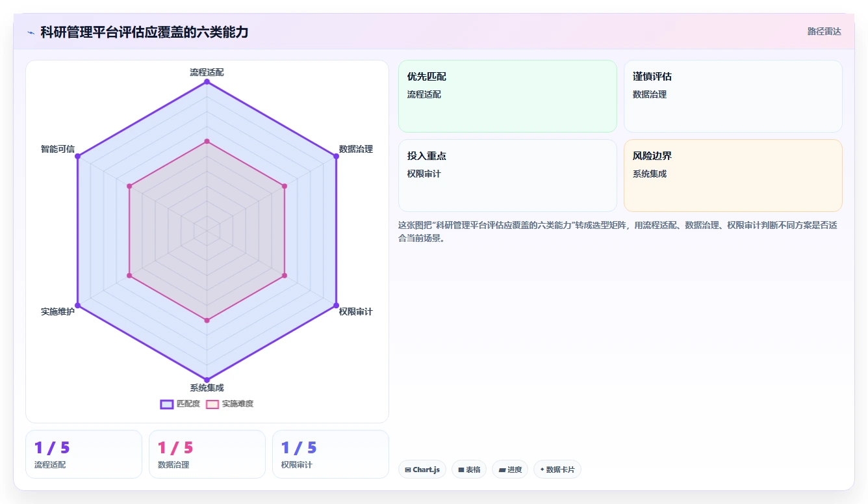868x504 pixels.
Task: Select the 1 / 5 权限审计 stat card
Action: click(331, 454)
